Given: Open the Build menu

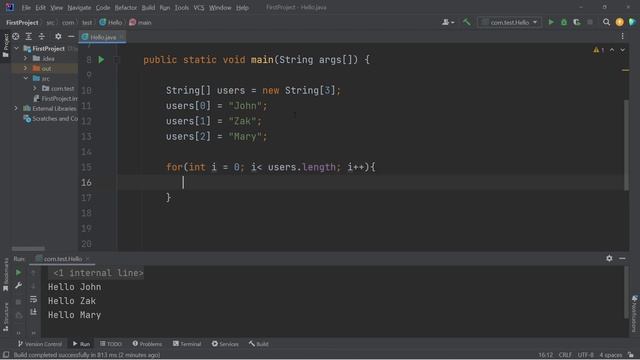Looking at the screenshot, I should [x=148, y=8].
